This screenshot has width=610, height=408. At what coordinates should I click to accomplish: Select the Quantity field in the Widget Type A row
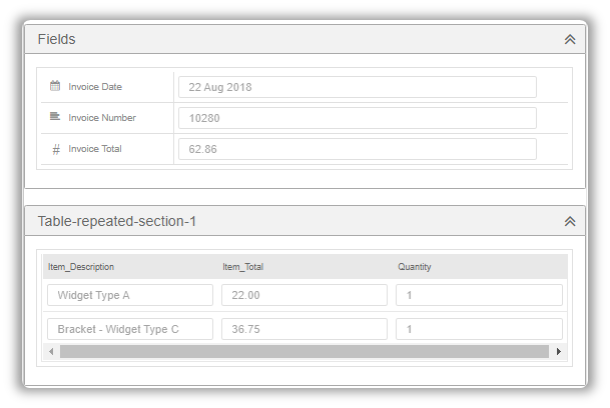tap(479, 295)
